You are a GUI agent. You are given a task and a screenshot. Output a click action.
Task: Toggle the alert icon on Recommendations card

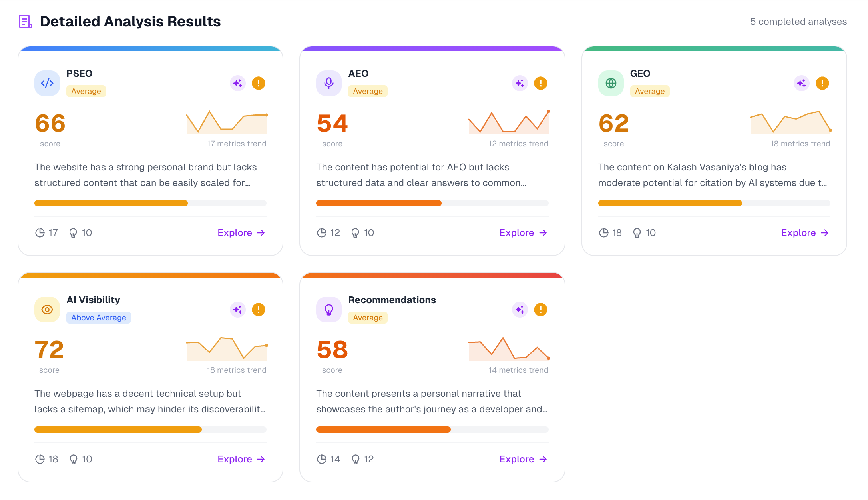click(541, 309)
